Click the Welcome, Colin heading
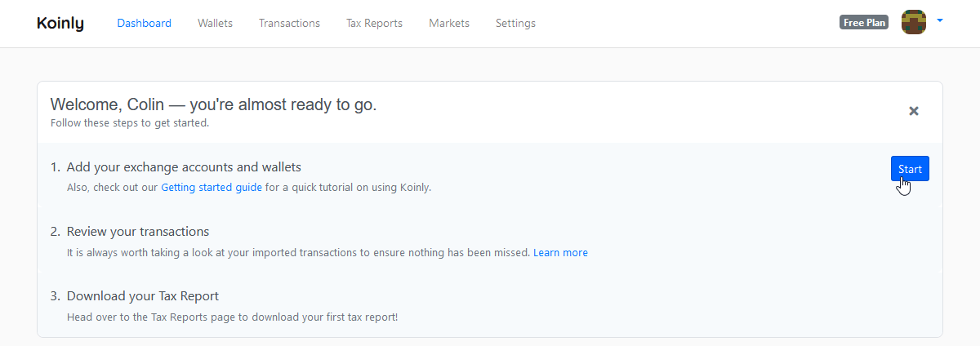Viewport: 980px width, 346px height. coord(213,104)
